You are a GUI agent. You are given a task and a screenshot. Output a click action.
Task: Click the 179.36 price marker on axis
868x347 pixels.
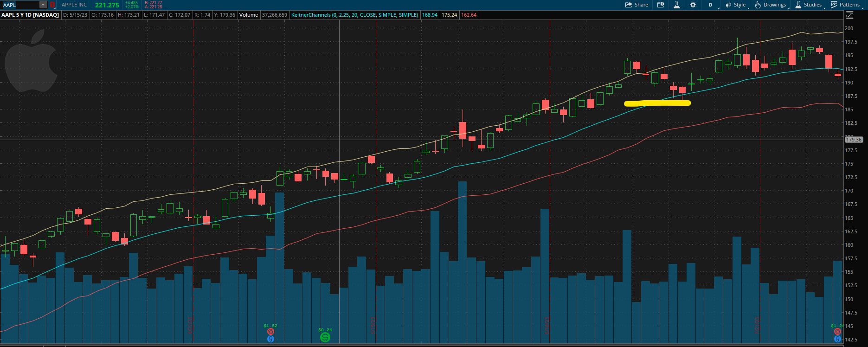pyautogui.click(x=854, y=140)
